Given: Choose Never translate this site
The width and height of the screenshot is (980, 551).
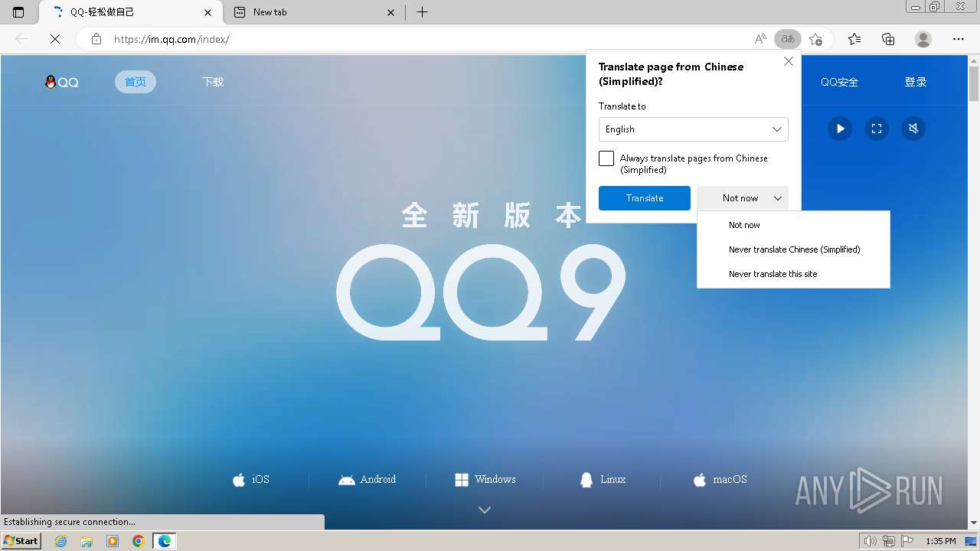Looking at the screenshot, I should point(793,274).
